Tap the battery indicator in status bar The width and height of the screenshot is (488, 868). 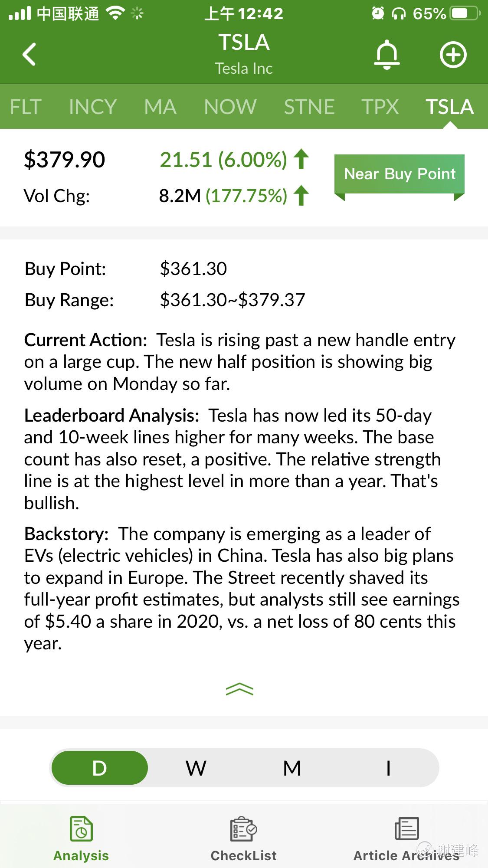(465, 13)
